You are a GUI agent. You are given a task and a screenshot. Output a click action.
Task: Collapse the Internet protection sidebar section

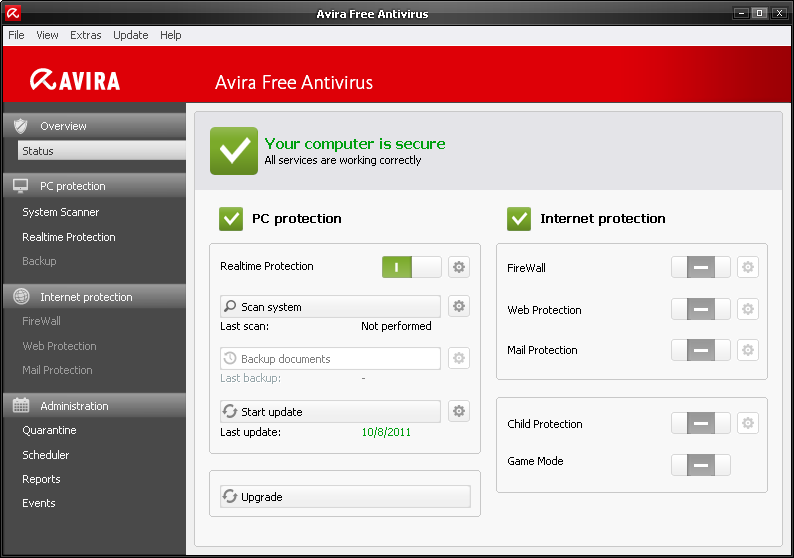(x=94, y=297)
